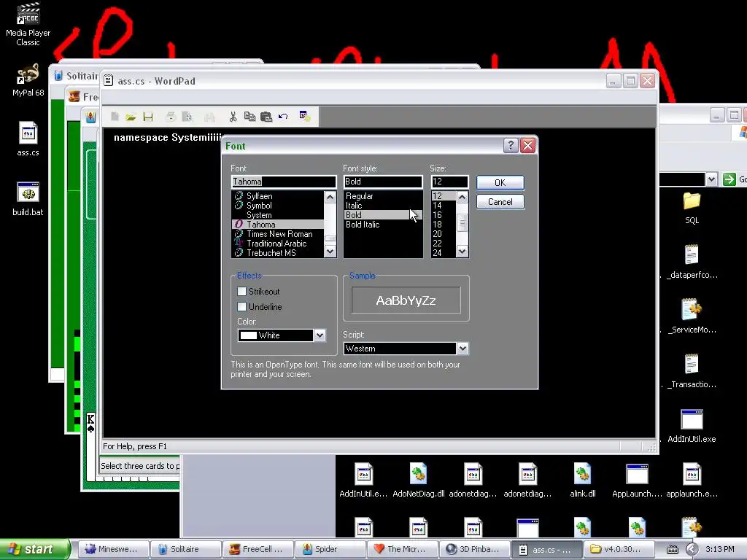Click Cancel in the Font dialog
747x560 pixels.
coord(500,202)
